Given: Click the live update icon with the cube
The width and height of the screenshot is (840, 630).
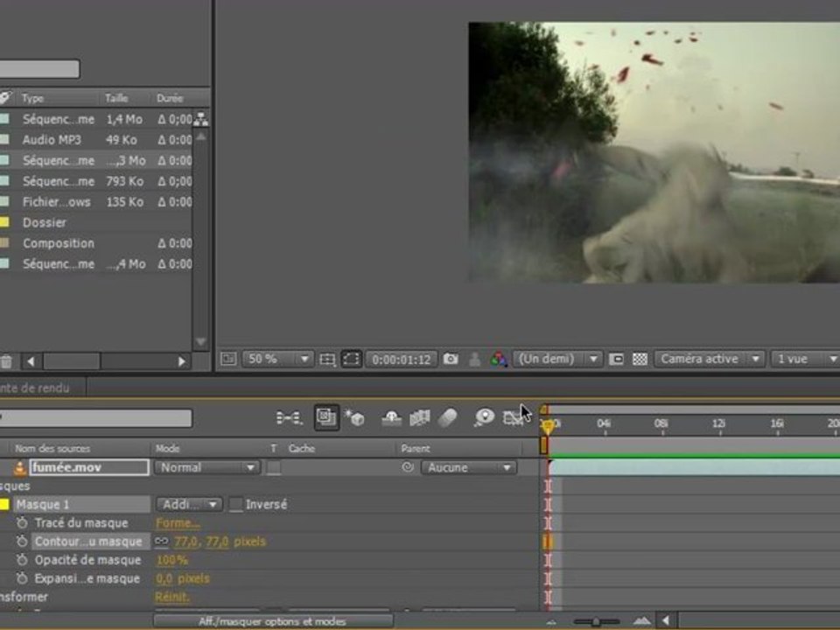Looking at the screenshot, I should 354,417.
